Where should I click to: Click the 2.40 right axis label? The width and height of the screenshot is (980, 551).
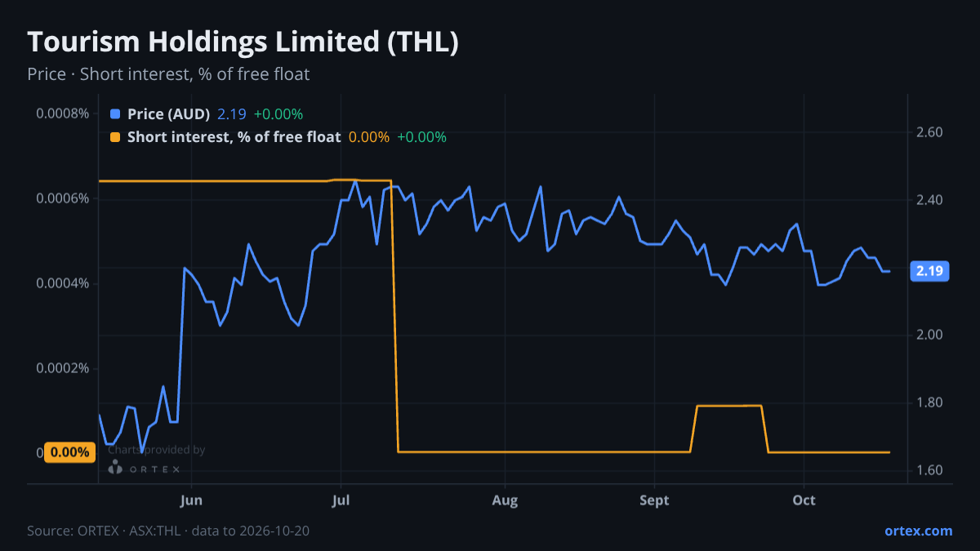(931, 200)
